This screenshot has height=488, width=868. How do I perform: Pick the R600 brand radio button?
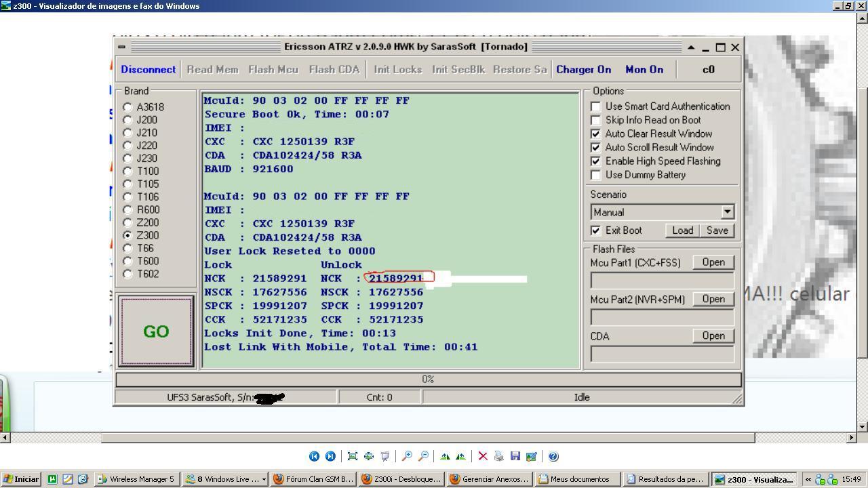127,210
